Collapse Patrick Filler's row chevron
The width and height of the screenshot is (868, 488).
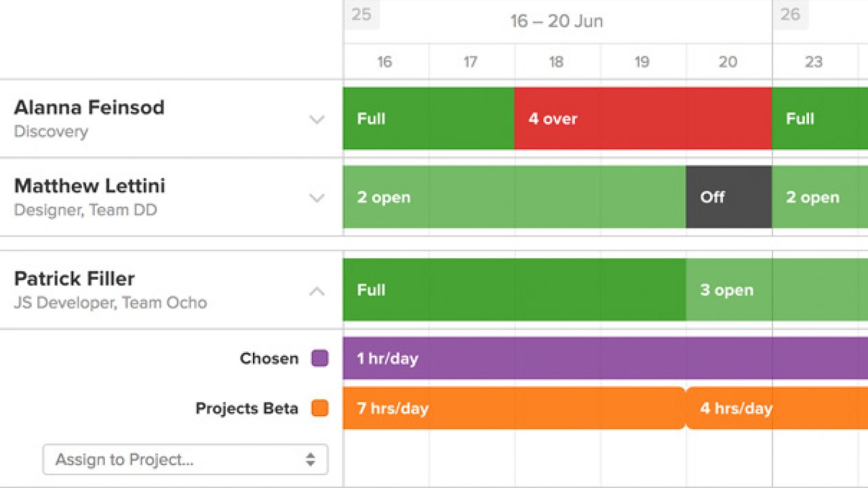click(x=317, y=291)
